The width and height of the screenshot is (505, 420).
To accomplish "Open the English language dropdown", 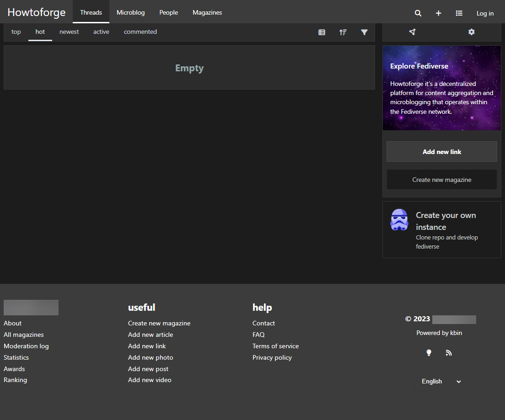I will (439, 381).
